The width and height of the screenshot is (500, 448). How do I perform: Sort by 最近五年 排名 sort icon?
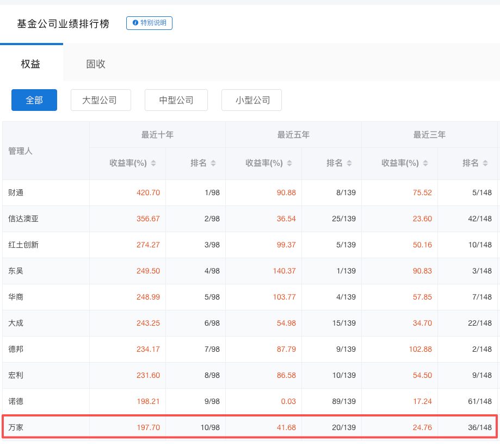click(x=349, y=163)
